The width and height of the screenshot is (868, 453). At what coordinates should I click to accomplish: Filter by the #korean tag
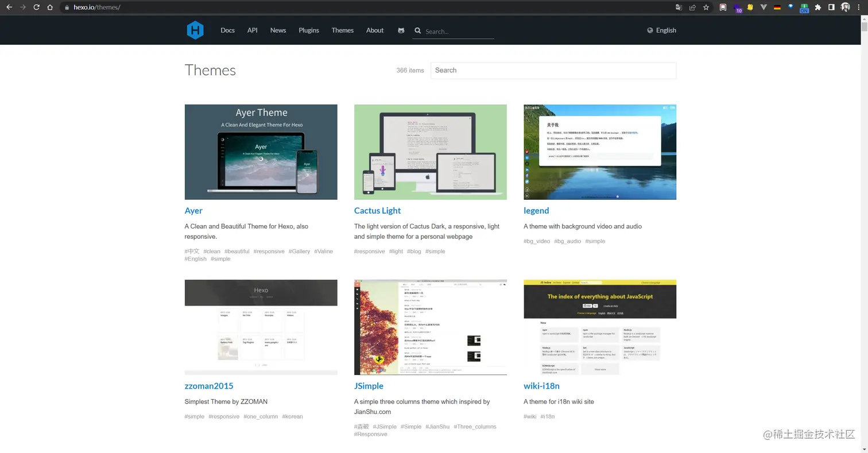(292, 417)
